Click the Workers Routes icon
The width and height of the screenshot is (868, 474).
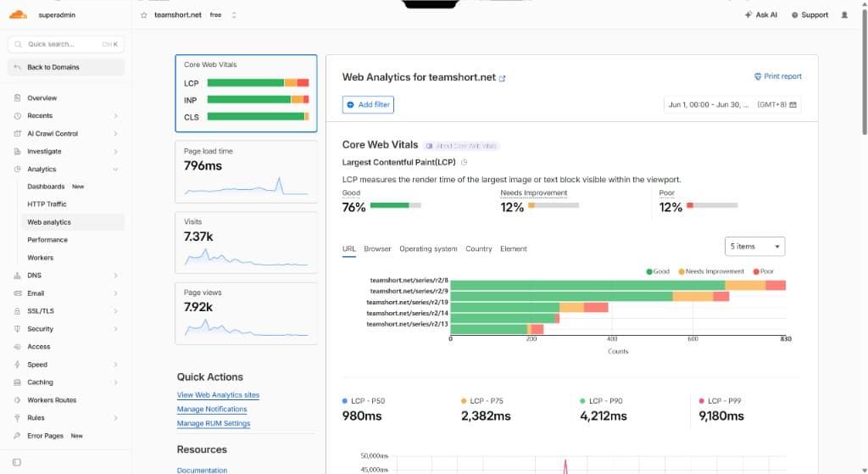point(17,399)
